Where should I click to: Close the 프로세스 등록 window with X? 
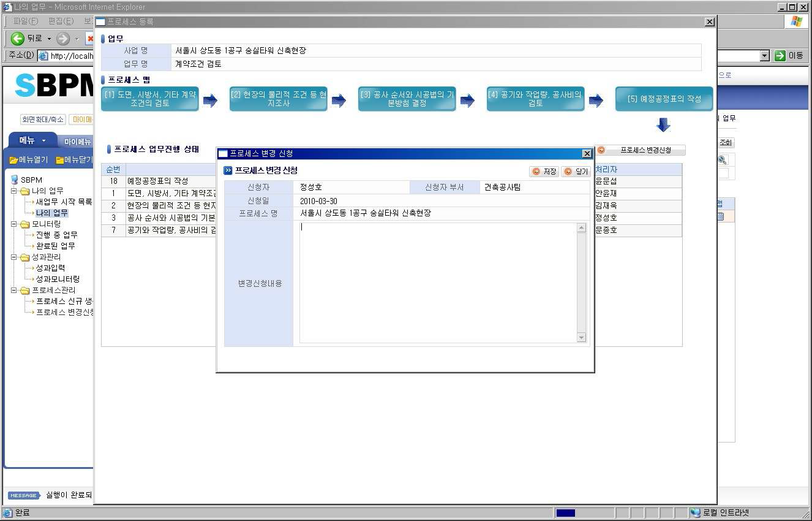(x=710, y=21)
